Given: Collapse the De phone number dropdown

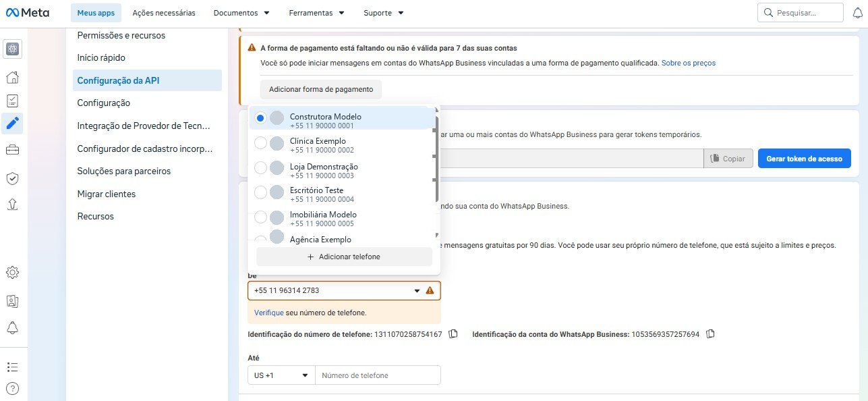Looking at the screenshot, I should click(x=345, y=291).
